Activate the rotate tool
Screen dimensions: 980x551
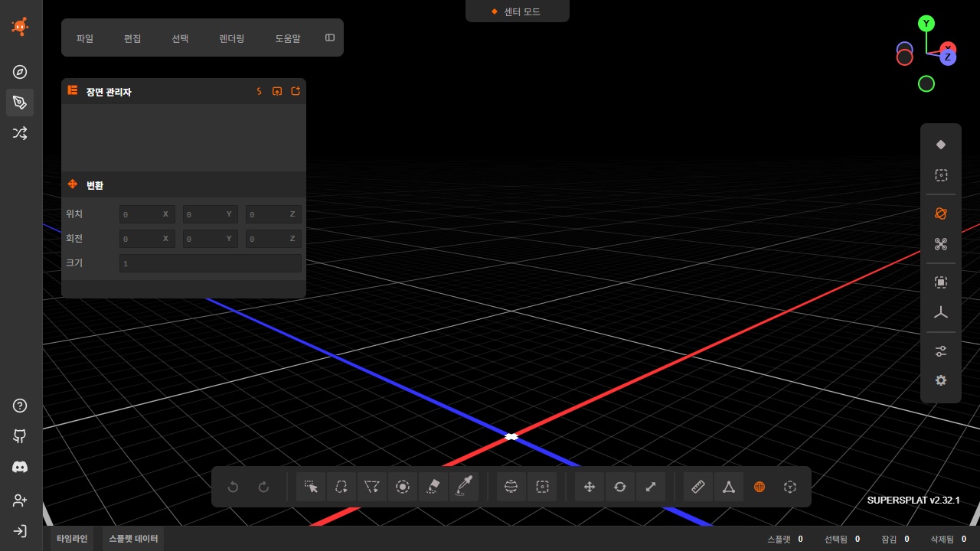click(620, 487)
